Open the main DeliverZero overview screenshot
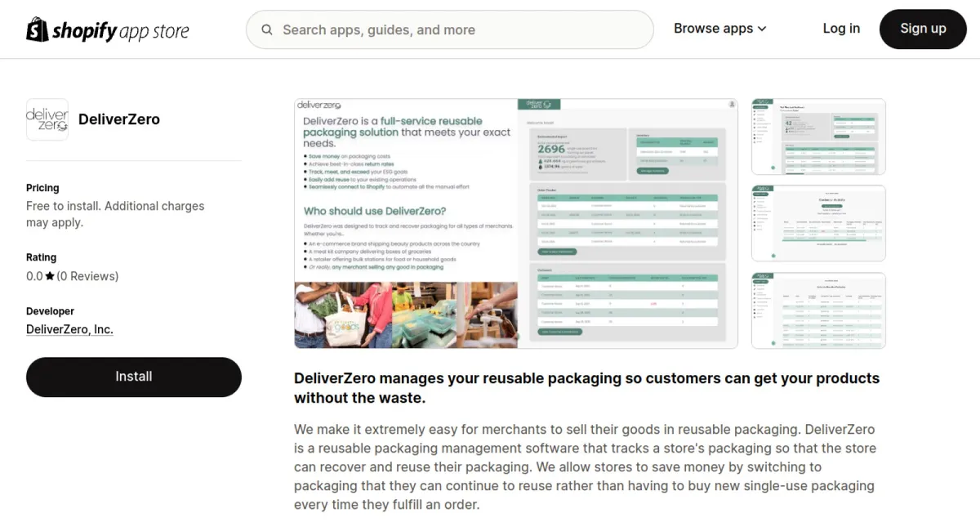Viewport: 980px width, 531px height. pos(516,224)
